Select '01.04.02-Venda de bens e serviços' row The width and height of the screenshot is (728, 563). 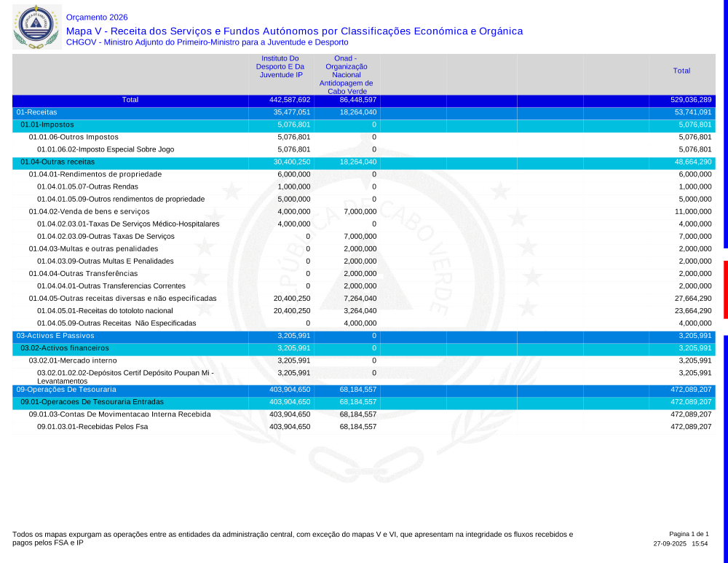click(x=89, y=211)
